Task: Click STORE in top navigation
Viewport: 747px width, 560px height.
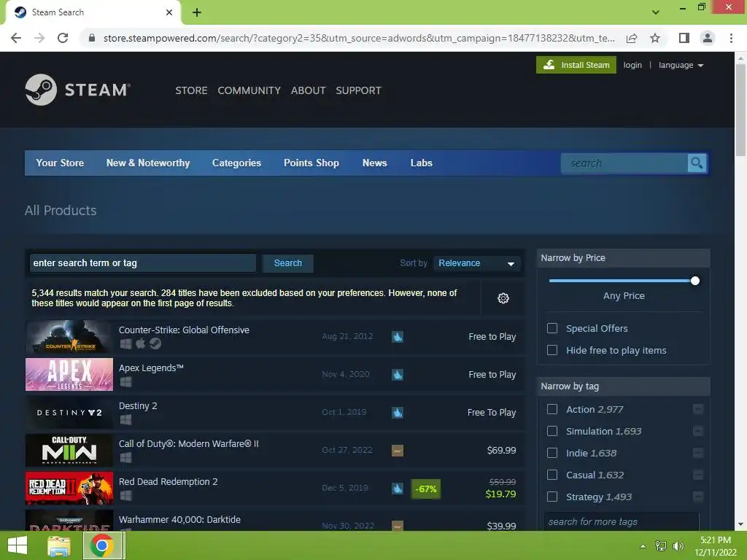Action: 192,90
